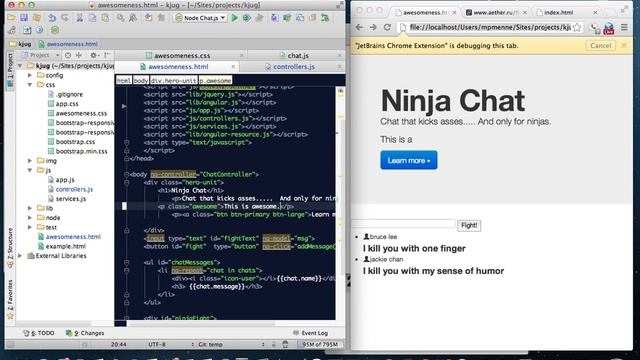
Task: Open the Project view dropdown
Action: pyautogui.click(x=40, y=55)
